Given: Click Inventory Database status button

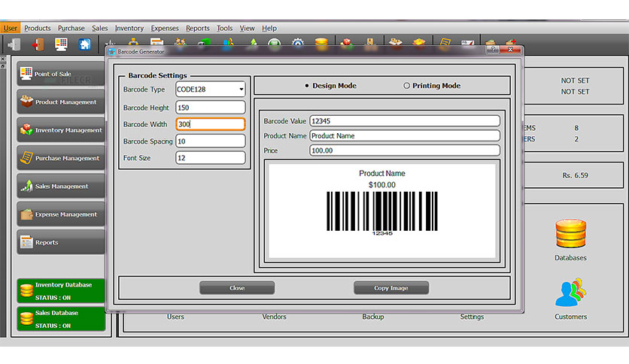Looking at the screenshot, I should (x=61, y=290).
